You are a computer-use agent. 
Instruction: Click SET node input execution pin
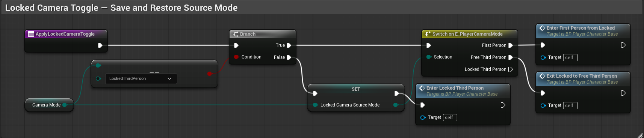[315, 93]
